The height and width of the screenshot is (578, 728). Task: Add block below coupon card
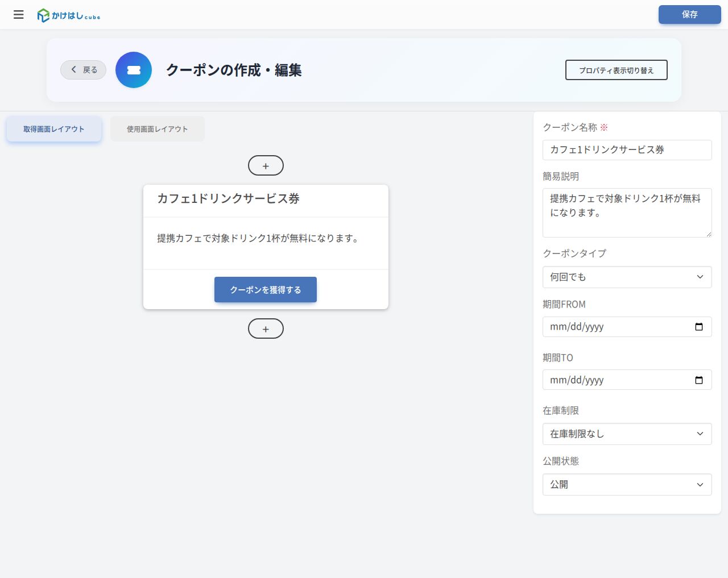click(266, 328)
